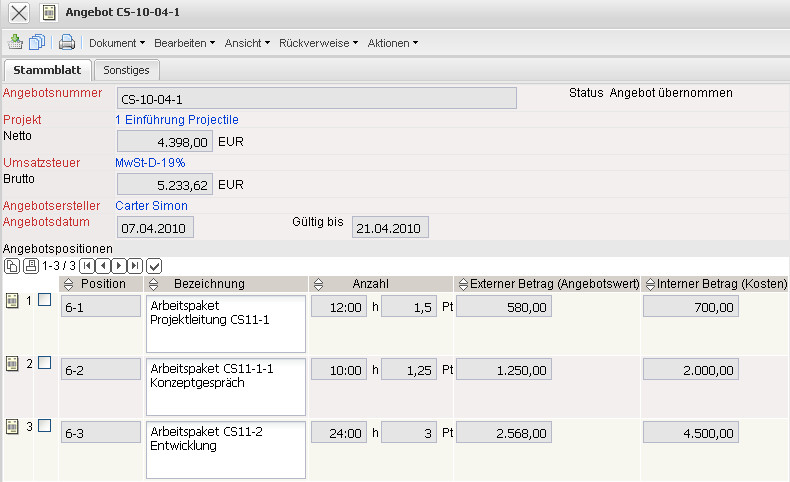The height and width of the screenshot is (482, 790).
Task: Go to previous page of positions
Action: (x=103, y=265)
